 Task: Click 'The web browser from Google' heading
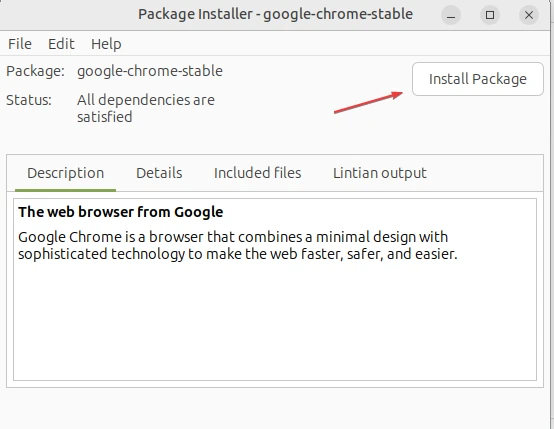(120, 212)
